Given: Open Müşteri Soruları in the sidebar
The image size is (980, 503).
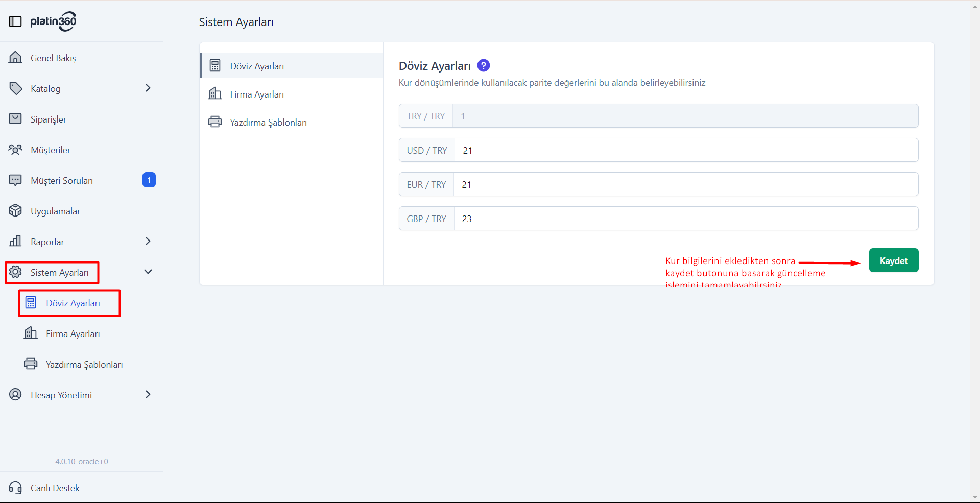Looking at the screenshot, I should (61, 180).
